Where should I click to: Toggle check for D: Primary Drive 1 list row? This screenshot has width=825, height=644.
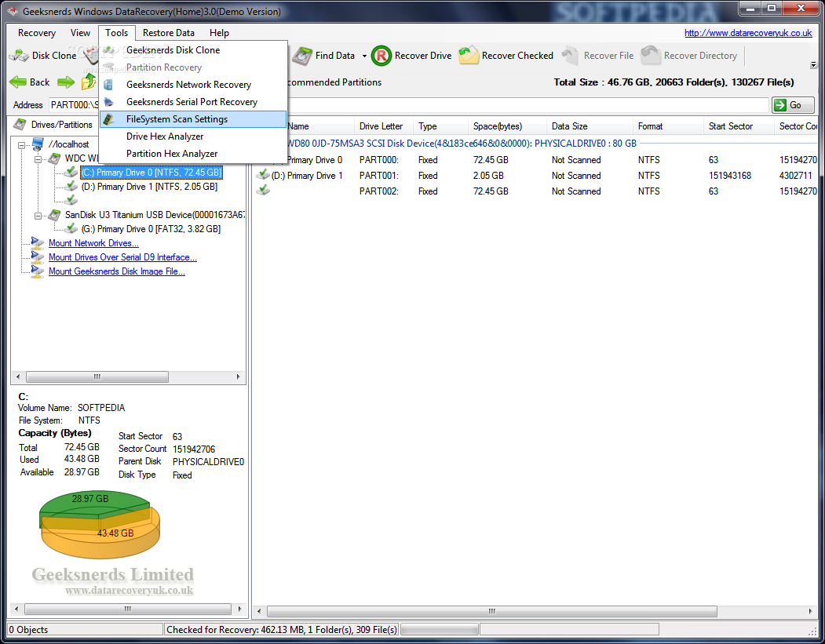262,175
